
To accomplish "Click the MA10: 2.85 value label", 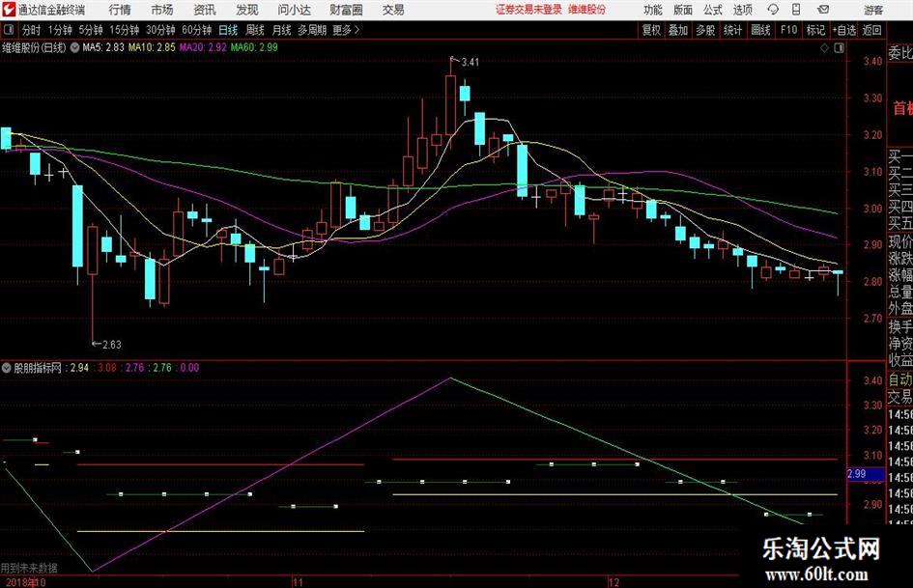I will coord(152,47).
